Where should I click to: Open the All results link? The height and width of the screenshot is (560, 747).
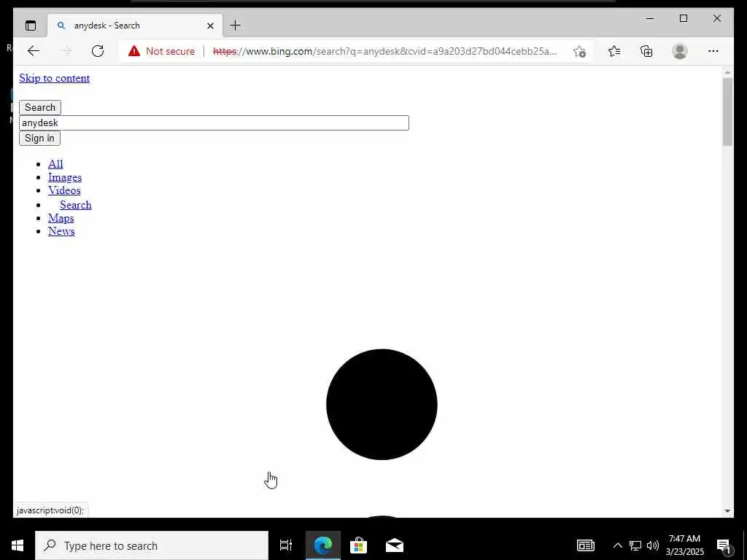click(55, 164)
